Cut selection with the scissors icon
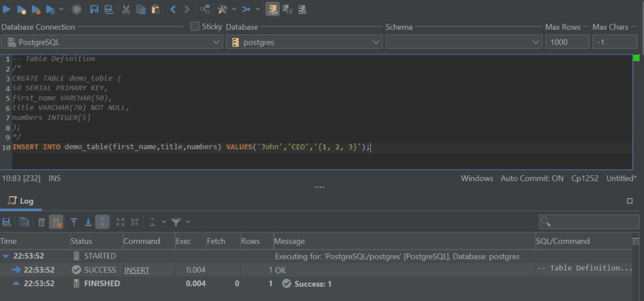The image size is (644, 301). pyautogui.click(x=126, y=9)
